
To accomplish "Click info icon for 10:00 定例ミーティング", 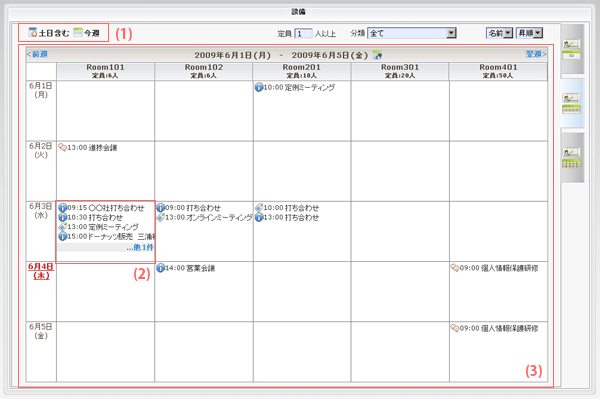I will click(x=259, y=88).
